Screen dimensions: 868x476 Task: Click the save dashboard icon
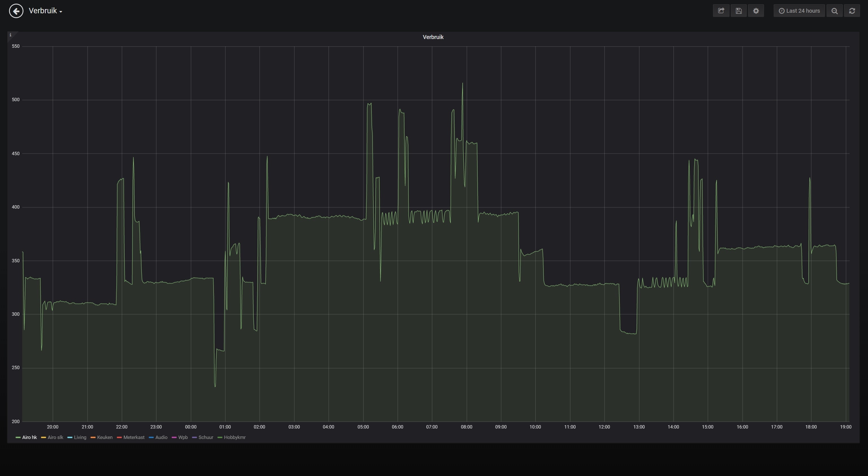(739, 11)
